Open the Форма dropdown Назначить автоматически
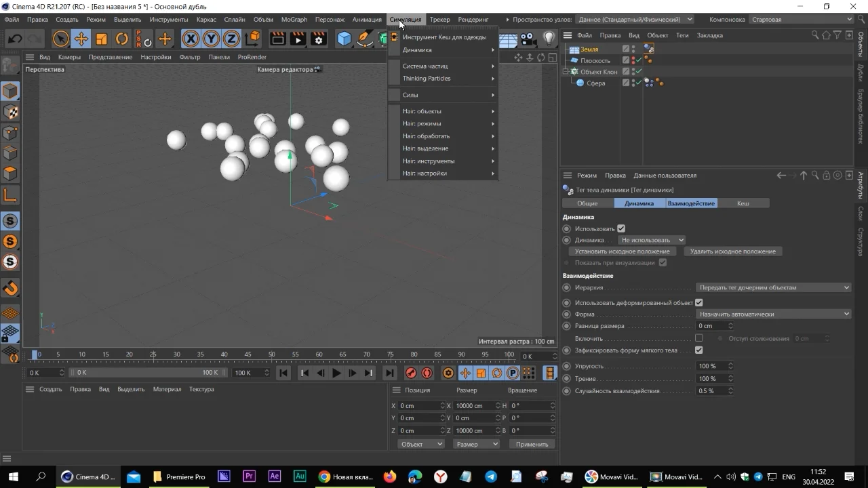 [774, 314]
